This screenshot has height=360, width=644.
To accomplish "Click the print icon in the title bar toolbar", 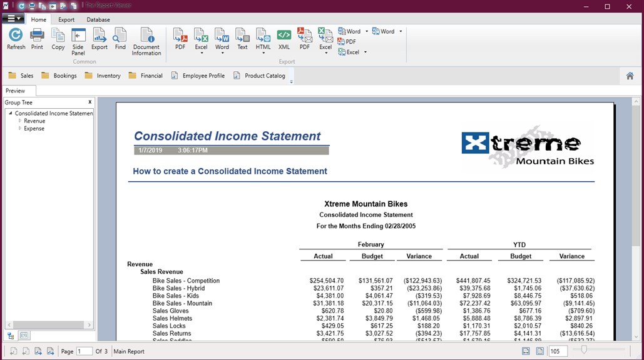I will (32, 6).
